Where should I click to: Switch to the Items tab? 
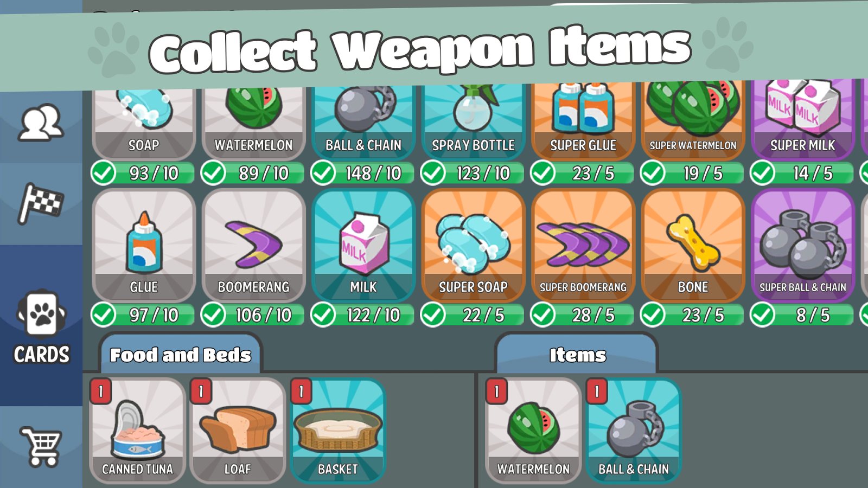point(577,354)
